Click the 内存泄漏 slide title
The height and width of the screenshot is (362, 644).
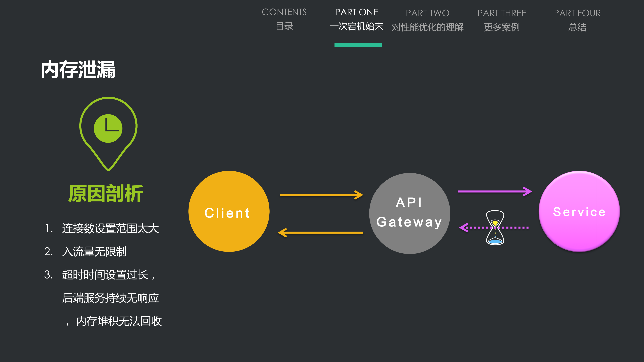tap(78, 70)
